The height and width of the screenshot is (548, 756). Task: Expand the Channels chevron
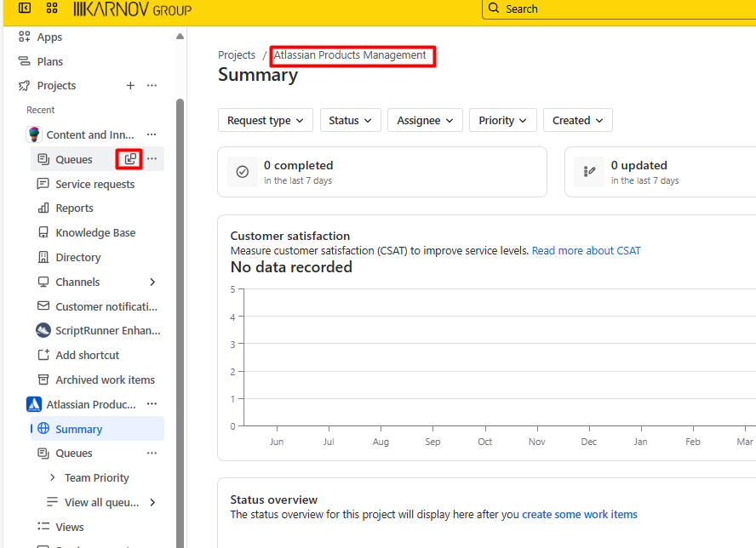tap(152, 282)
